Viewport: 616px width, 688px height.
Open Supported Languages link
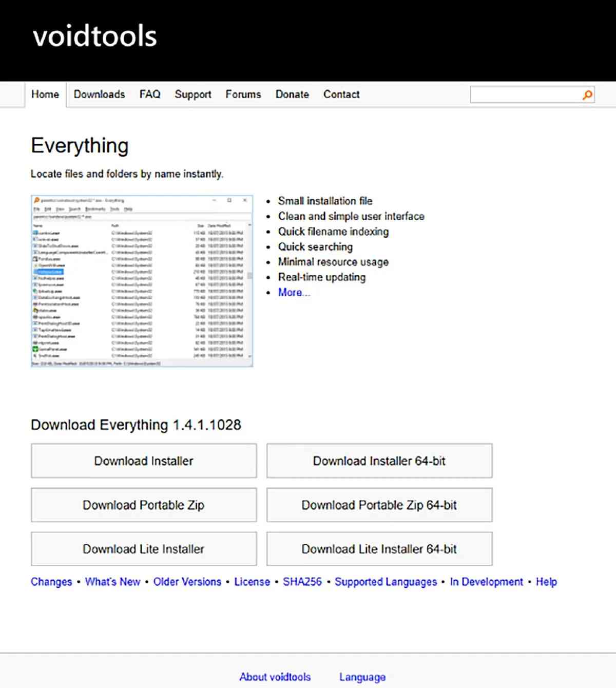(x=386, y=582)
